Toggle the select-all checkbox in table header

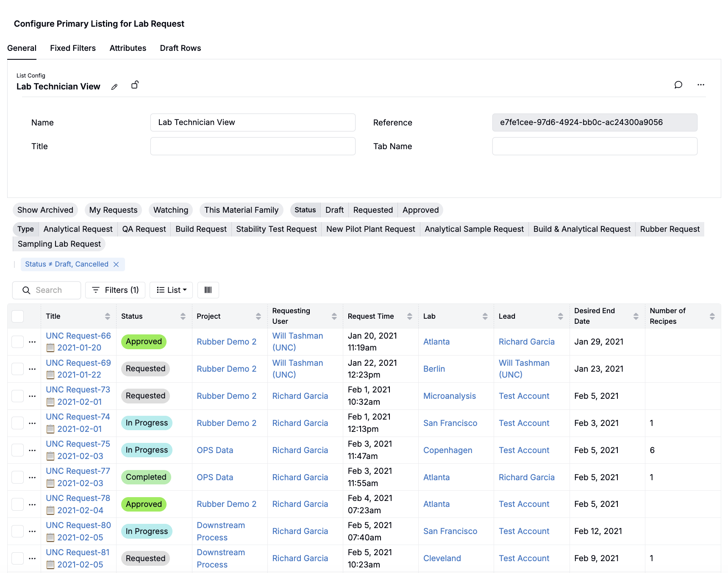18,316
